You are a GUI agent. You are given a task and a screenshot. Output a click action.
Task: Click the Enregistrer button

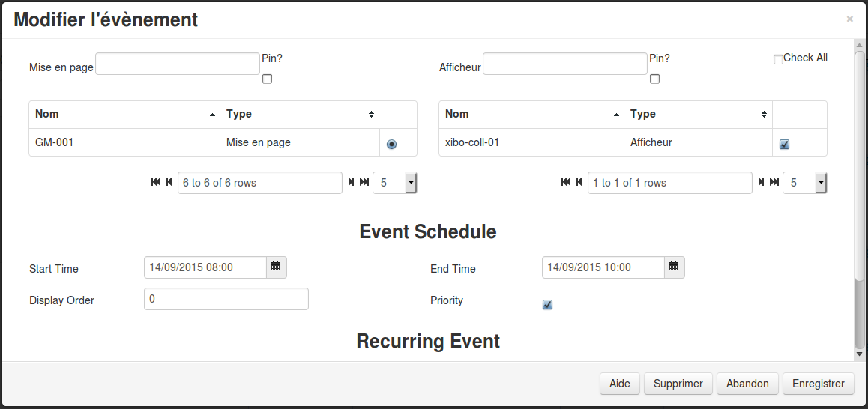tap(818, 384)
